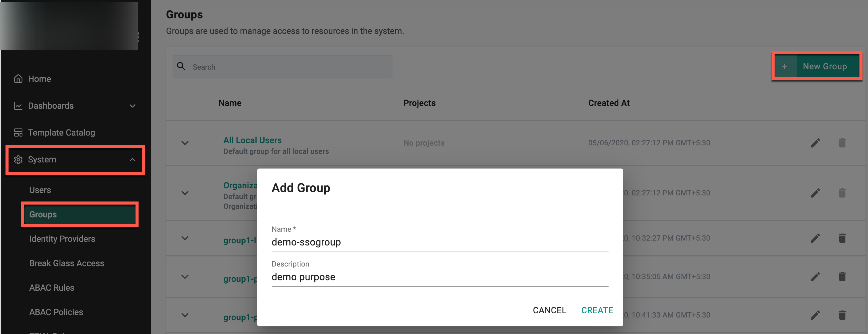Viewport: 868px width, 334px height.
Task: Delete the group created at 10:35:05 AM
Action: tap(842, 276)
